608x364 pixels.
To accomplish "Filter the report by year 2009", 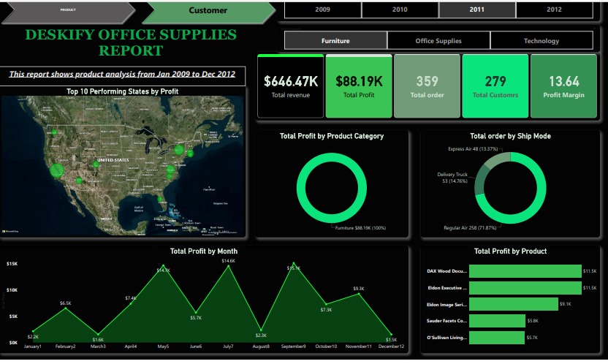I will (322, 10).
